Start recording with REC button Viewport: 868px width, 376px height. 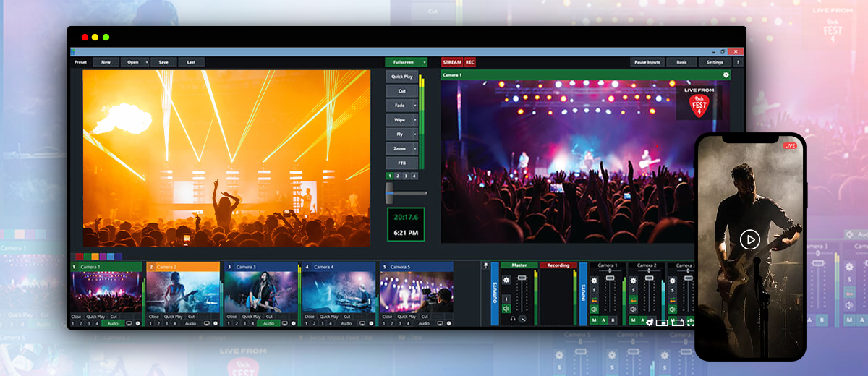[x=470, y=62]
